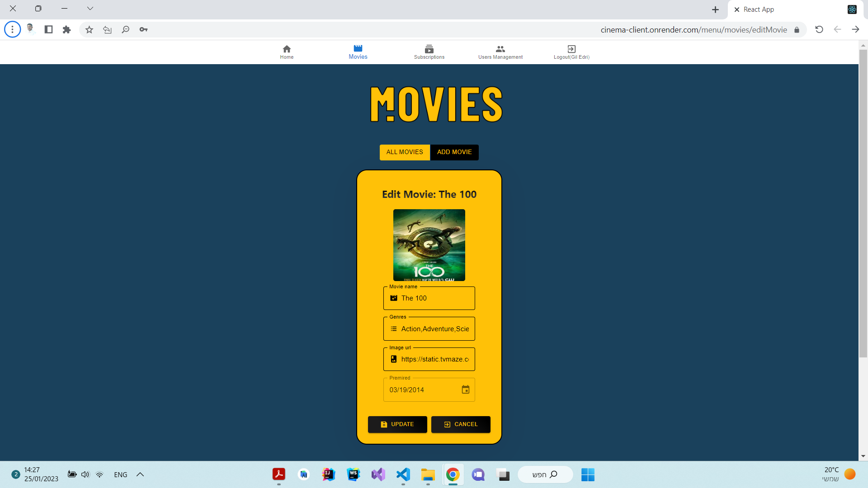Screen dimensions: 868x488
Task: Switch to the ADD MOVIE tab
Action: coord(454,152)
